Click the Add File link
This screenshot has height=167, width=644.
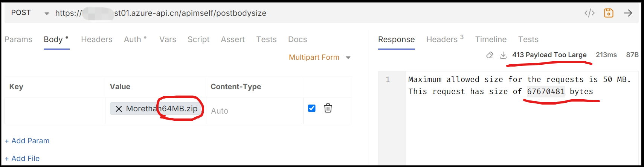pyautogui.click(x=22, y=158)
